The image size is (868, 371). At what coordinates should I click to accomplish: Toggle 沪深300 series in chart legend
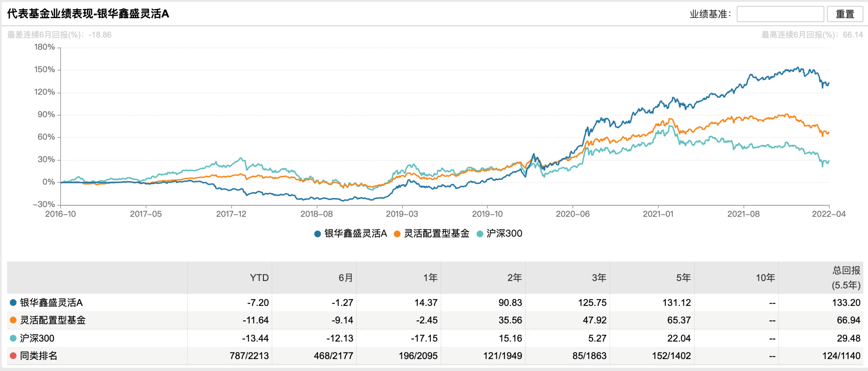point(500,234)
